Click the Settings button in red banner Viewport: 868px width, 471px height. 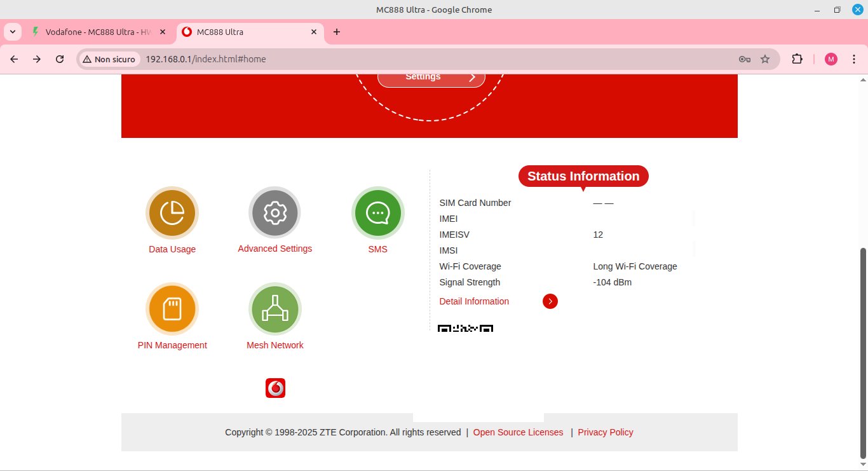431,78
